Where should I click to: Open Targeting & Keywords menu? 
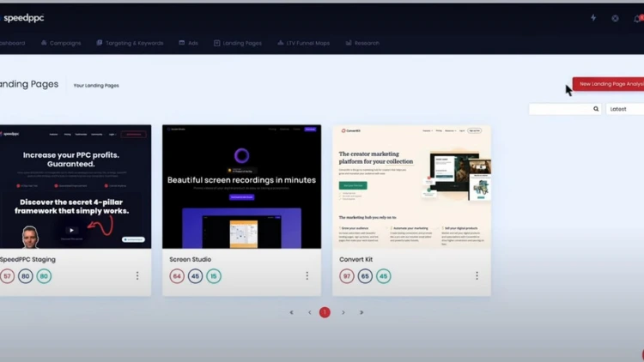pos(130,43)
